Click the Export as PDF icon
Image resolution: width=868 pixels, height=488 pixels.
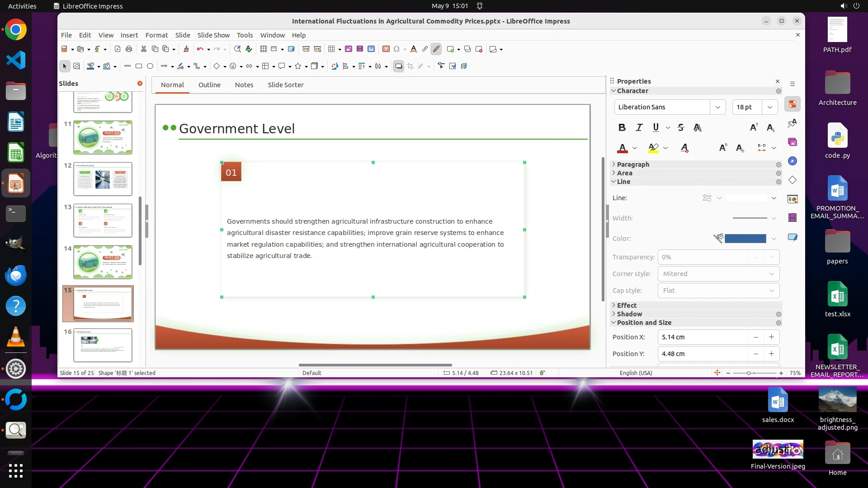click(x=118, y=49)
